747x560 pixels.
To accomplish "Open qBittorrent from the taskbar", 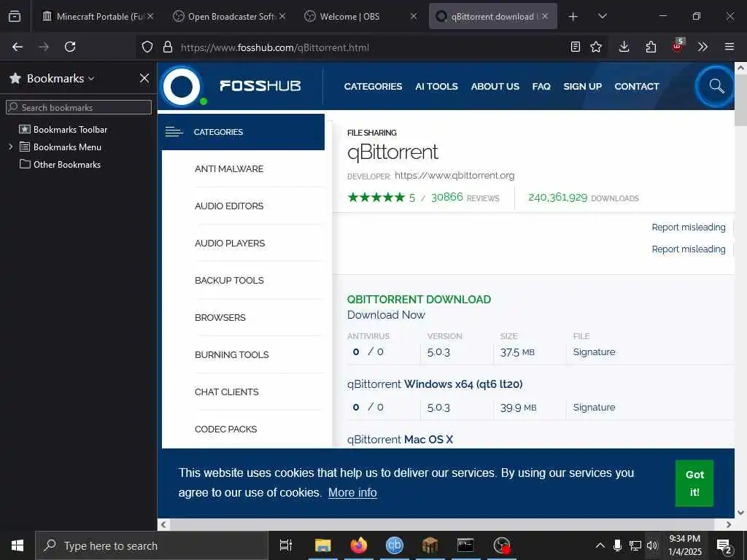I will (395, 545).
